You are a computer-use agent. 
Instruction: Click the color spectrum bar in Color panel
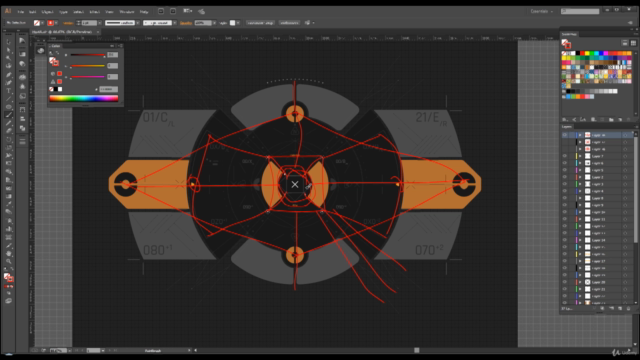coord(84,98)
